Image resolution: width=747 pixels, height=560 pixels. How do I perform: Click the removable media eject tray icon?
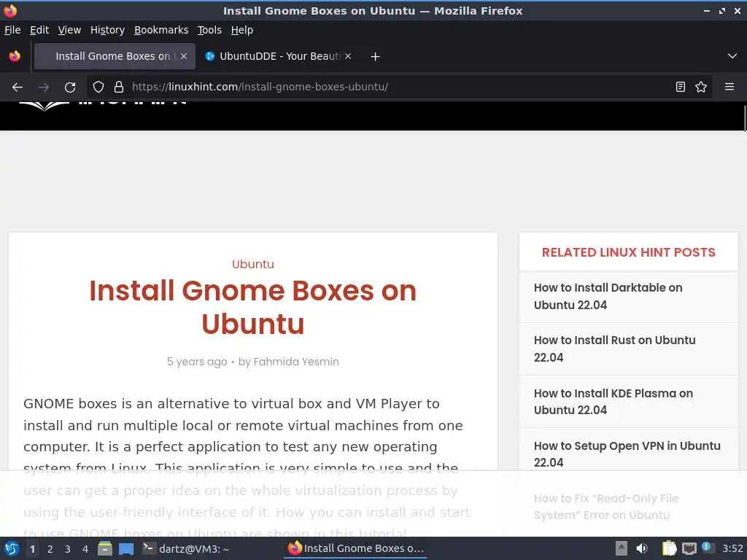622,549
